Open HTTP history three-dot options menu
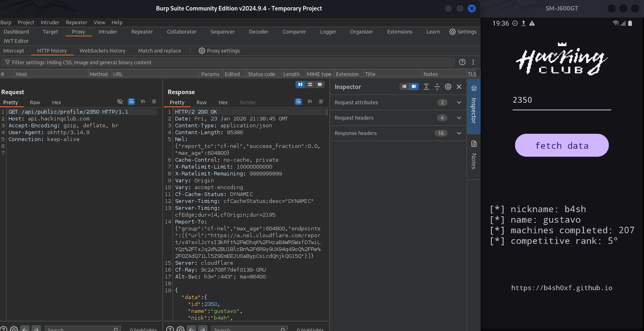Image resolution: width=644 pixels, height=331 pixels. point(473,62)
